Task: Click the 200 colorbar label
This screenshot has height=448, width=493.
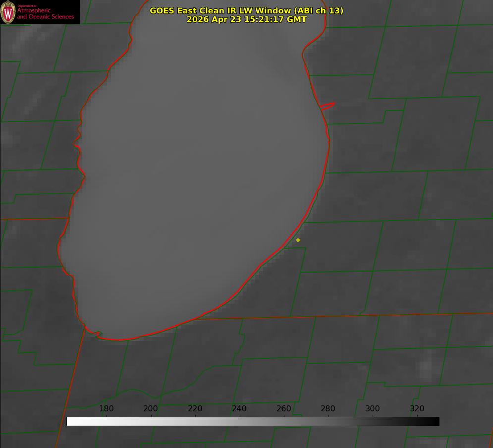Action: coord(151,408)
